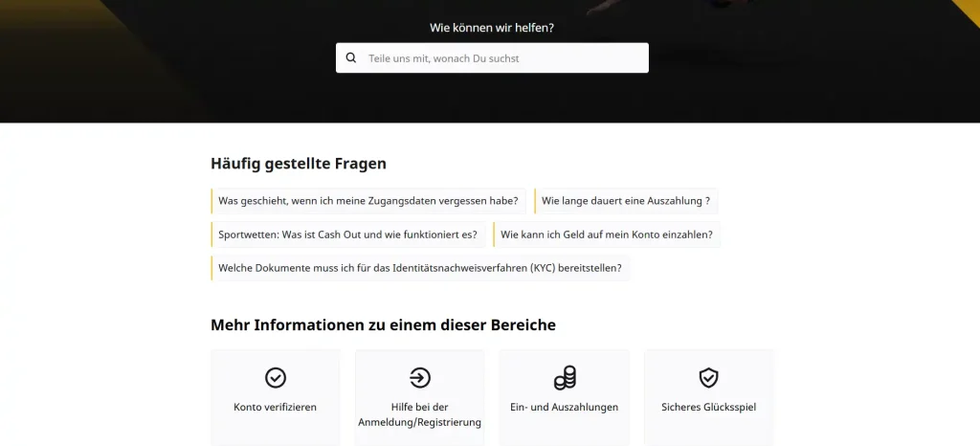
Task: Focus the 'Teile uns mit, wonach Du suchst' search field
Action: (x=492, y=58)
